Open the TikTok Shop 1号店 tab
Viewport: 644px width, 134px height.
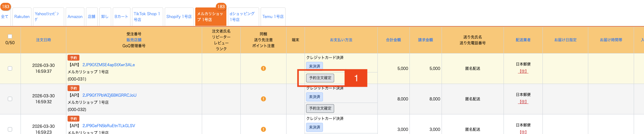147,17
